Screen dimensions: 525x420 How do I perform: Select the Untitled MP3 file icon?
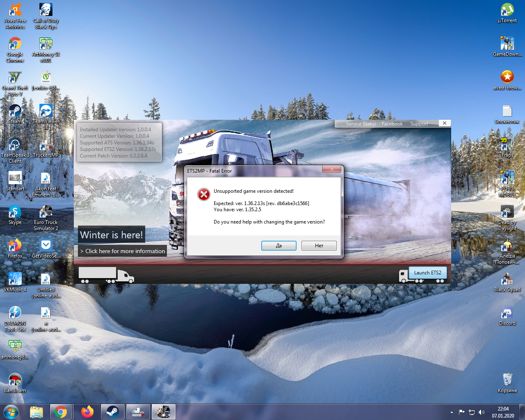point(46,285)
